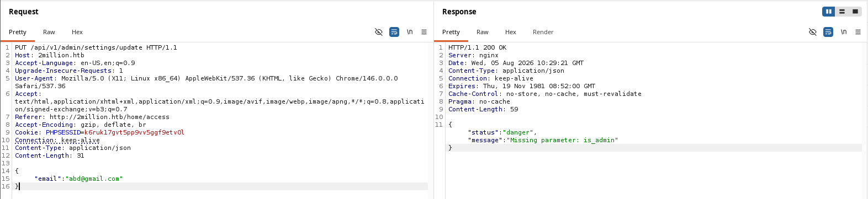Toggle hide non-printable characters icon in Response panel
This screenshot has width=868, height=199.
pyautogui.click(x=813, y=32)
